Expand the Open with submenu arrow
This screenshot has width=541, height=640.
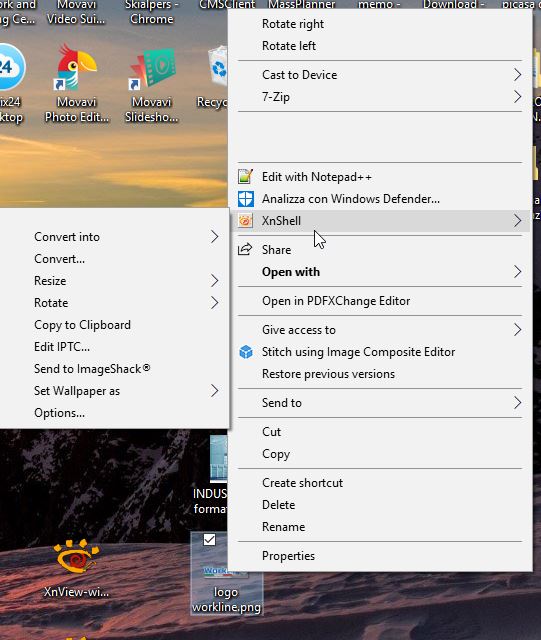pyautogui.click(x=517, y=272)
